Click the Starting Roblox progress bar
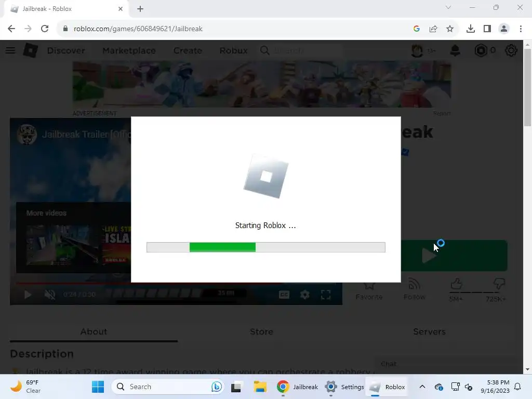This screenshot has height=399, width=532. pyautogui.click(x=265, y=247)
